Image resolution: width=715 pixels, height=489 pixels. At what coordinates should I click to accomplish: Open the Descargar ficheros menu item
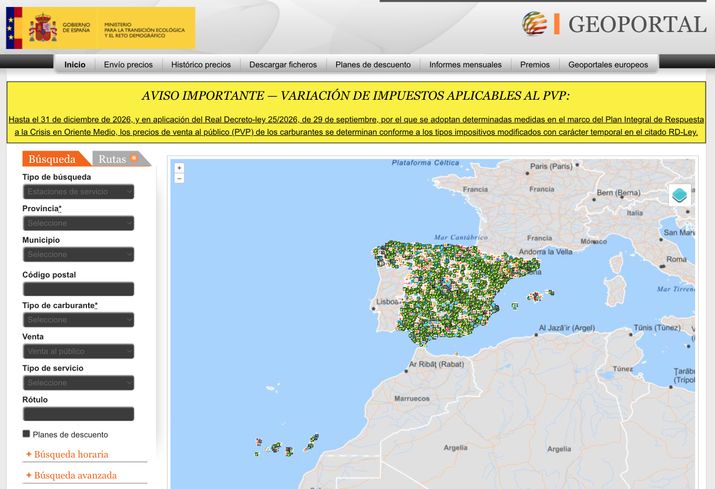[x=283, y=65]
